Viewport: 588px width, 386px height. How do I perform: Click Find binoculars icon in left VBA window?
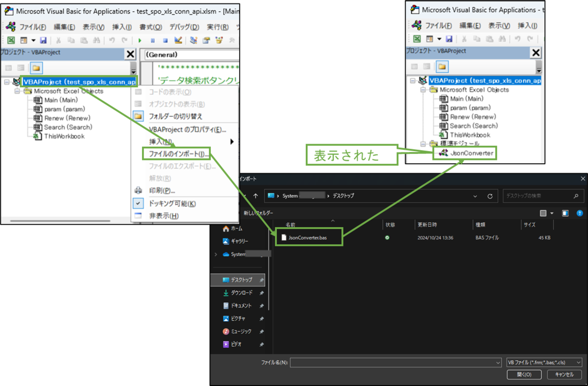(x=97, y=40)
